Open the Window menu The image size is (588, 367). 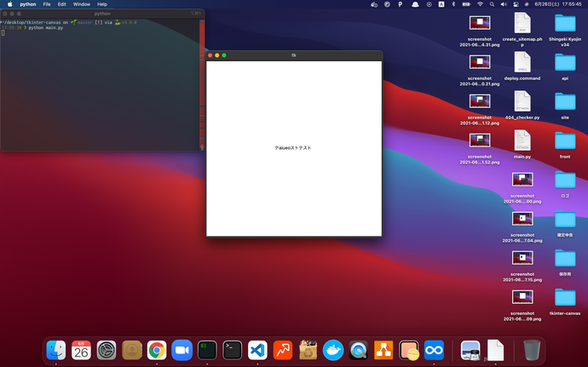[81, 4]
